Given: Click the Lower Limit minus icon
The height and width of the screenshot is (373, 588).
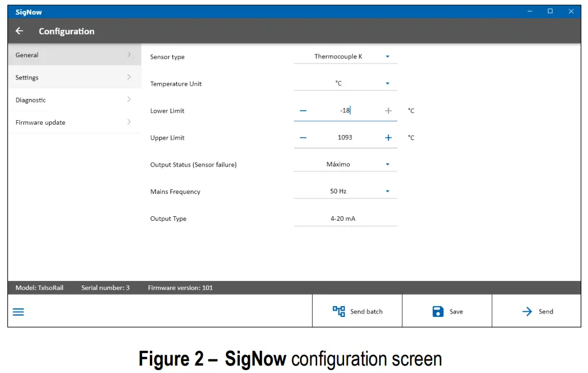Looking at the screenshot, I should click(x=303, y=110).
